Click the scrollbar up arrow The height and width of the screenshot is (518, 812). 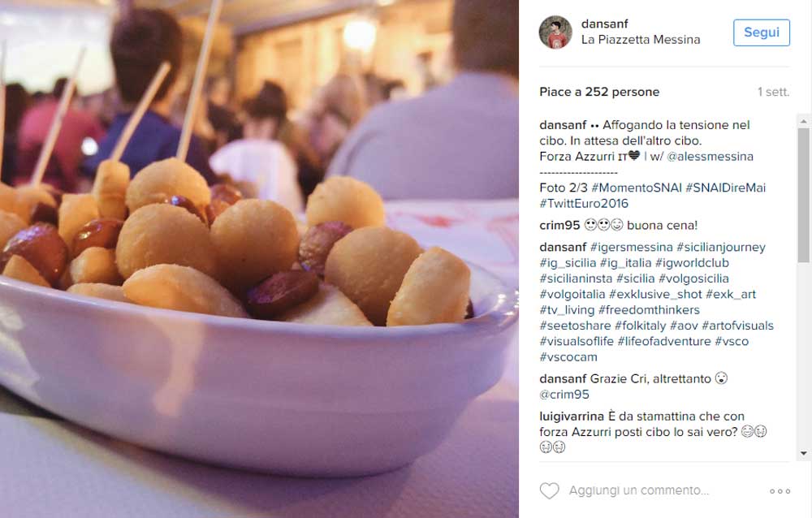[x=804, y=121]
